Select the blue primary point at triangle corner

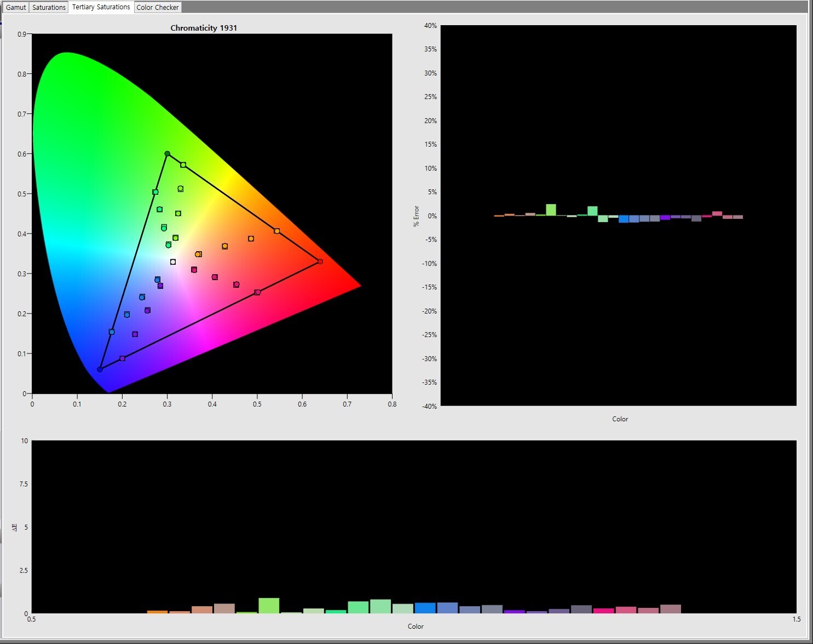pyautogui.click(x=100, y=369)
